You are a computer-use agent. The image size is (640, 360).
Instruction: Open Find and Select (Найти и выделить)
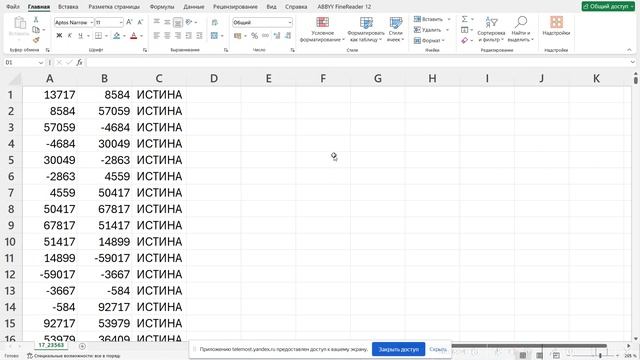click(521, 29)
